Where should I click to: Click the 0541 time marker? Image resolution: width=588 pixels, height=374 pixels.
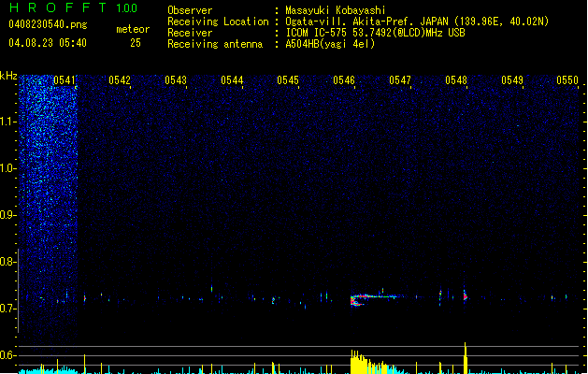click(x=65, y=80)
